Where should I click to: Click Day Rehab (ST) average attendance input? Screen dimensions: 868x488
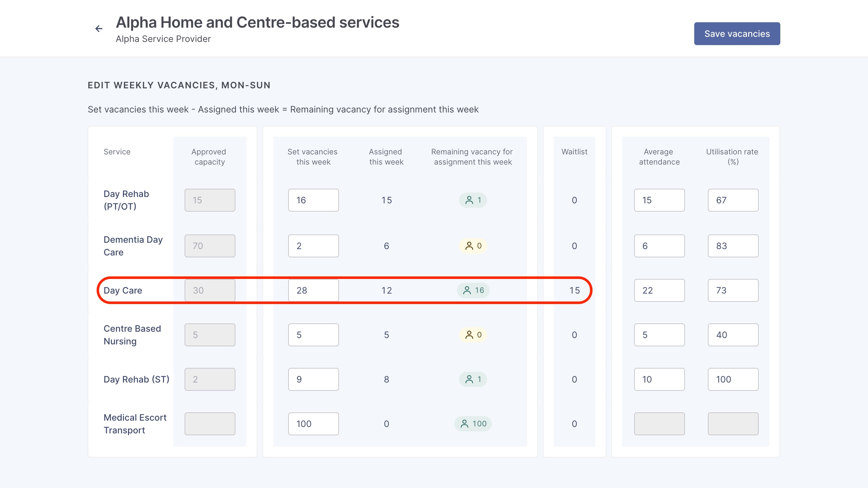click(x=659, y=379)
